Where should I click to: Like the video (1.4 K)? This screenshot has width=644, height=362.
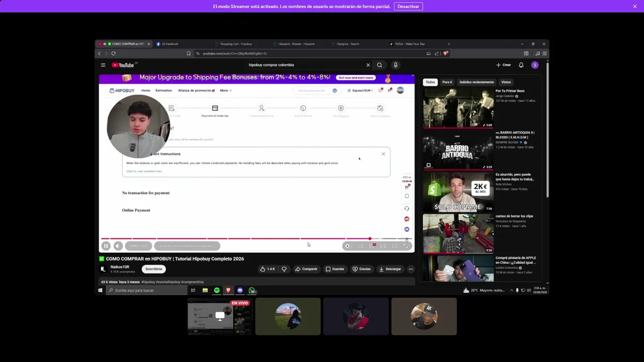coord(267,269)
